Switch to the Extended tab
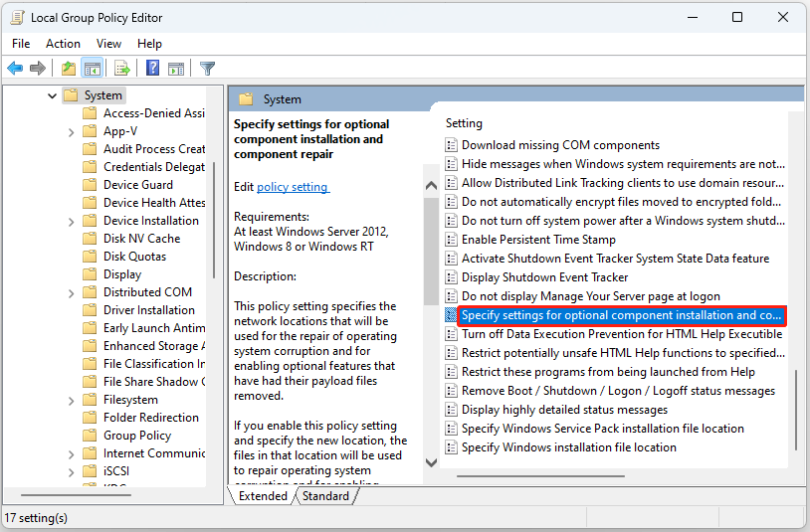 point(263,496)
